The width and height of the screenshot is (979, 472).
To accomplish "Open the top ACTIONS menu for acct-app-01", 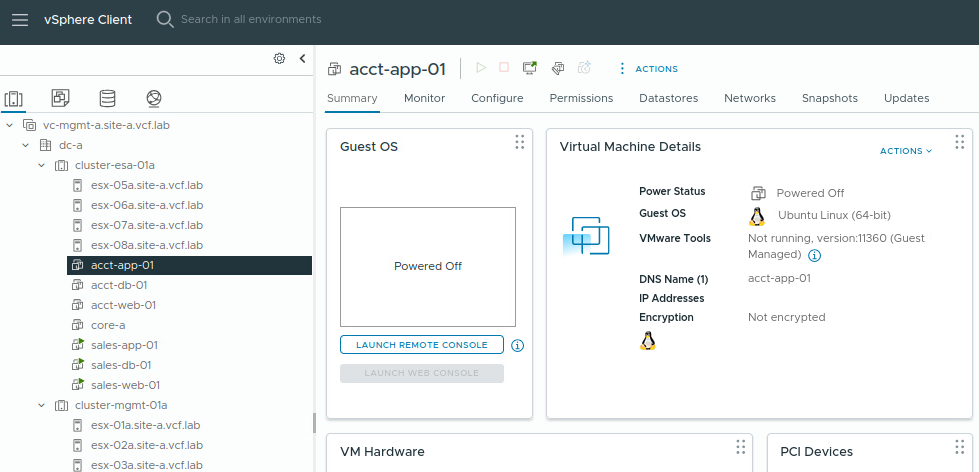I will click(x=648, y=69).
